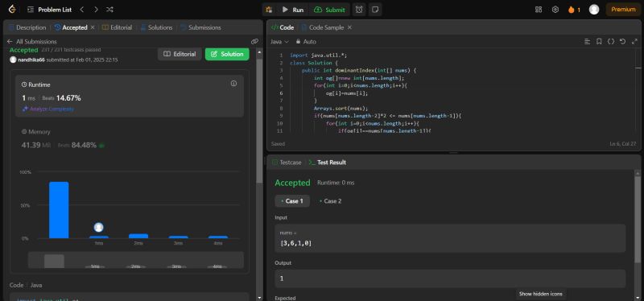Open the Solutions tab
The width and height of the screenshot is (644, 301).
(x=156, y=27)
